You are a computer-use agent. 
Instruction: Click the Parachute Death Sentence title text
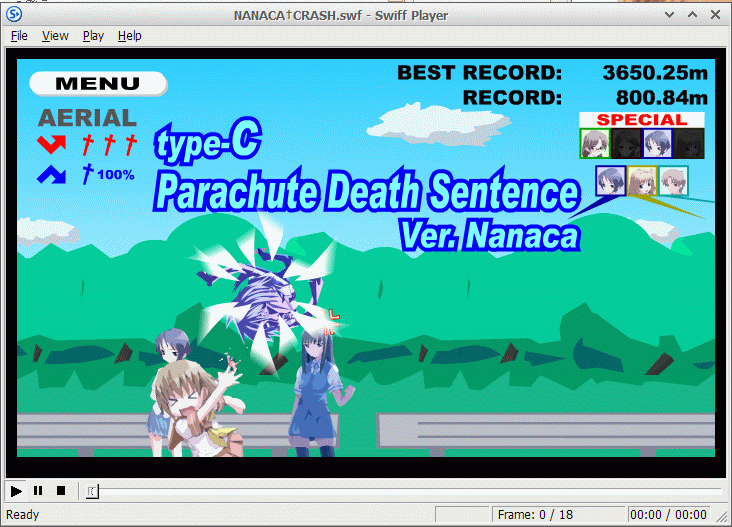click(x=367, y=191)
